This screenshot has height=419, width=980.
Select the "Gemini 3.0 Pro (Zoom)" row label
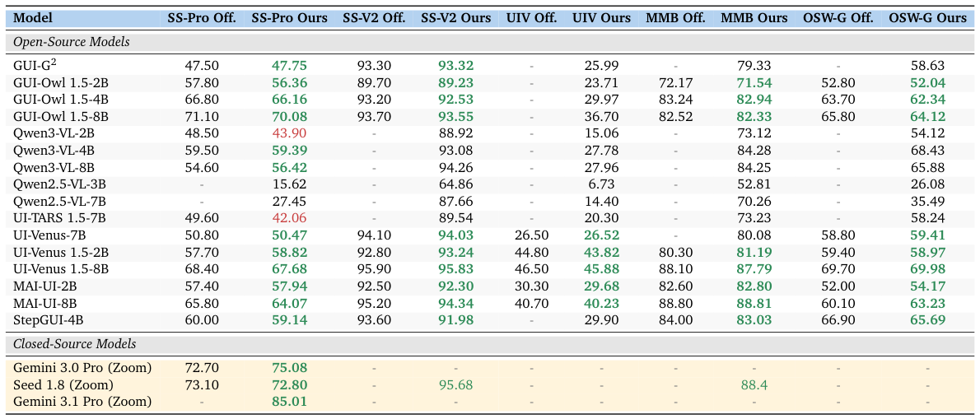click(82, 367)
